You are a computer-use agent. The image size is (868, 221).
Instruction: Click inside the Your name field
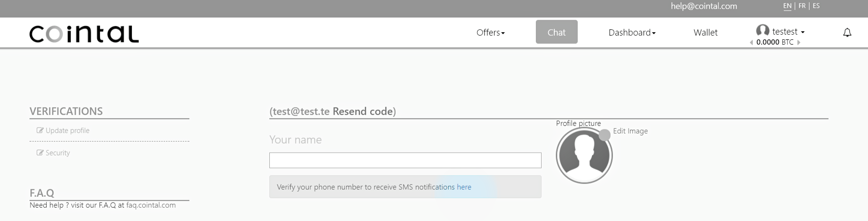coord(405,160)
